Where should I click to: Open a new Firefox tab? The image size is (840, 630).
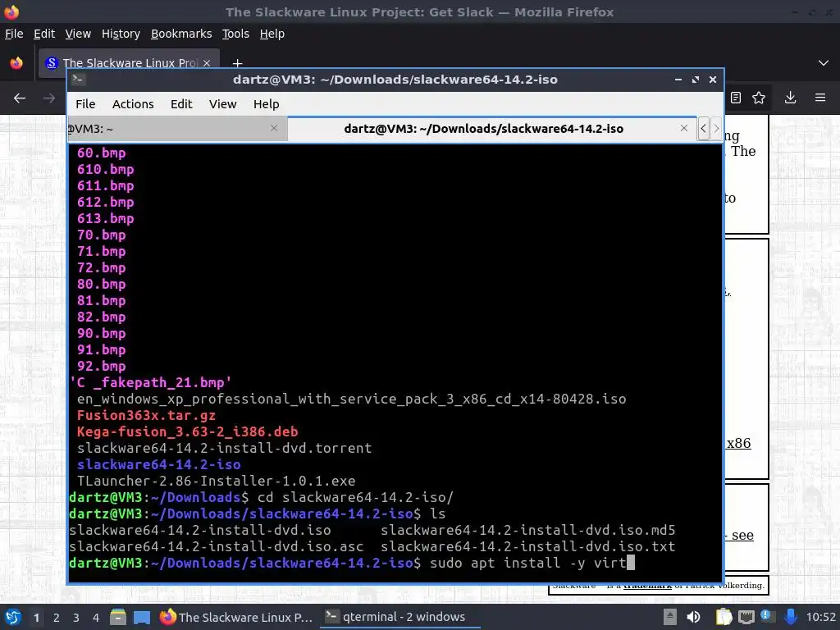pos(237,63)
